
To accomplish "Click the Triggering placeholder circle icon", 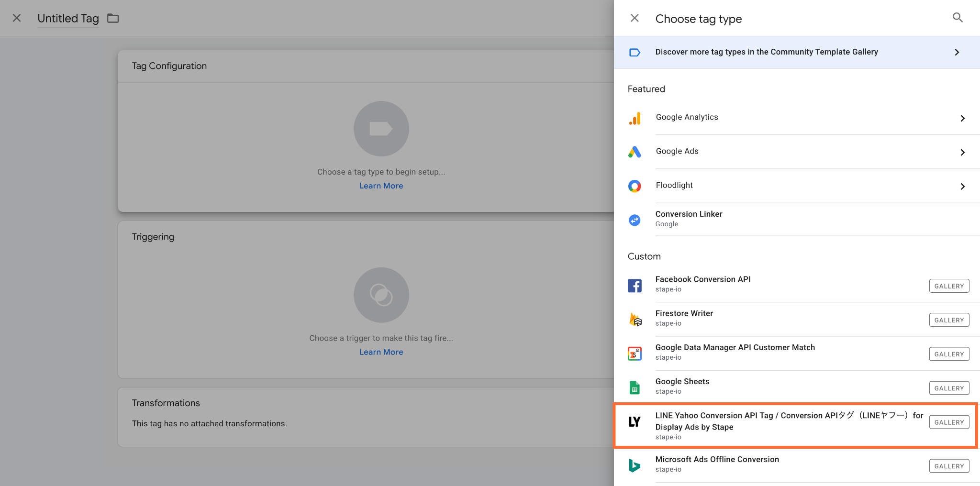I will [381, 295].
